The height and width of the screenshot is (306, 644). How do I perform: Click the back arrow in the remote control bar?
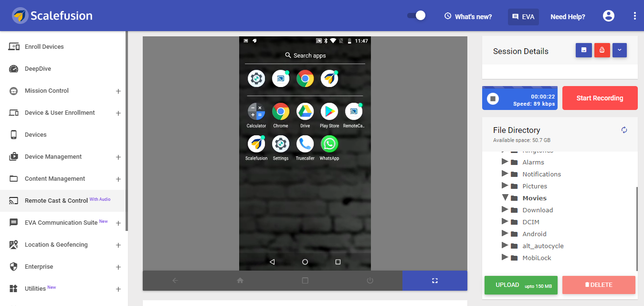pyautogui.click(x=175, y=281)
